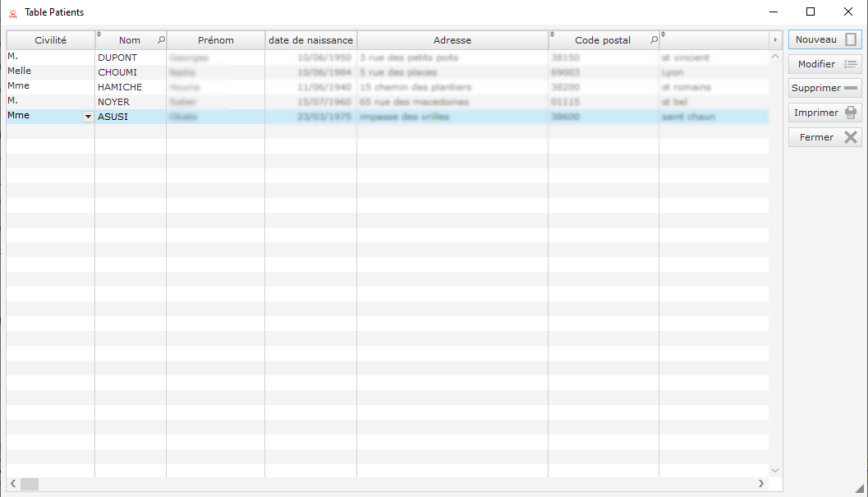Click the Nouveau button to add a patient
The image size is (868, 497).
coord(824,39)
